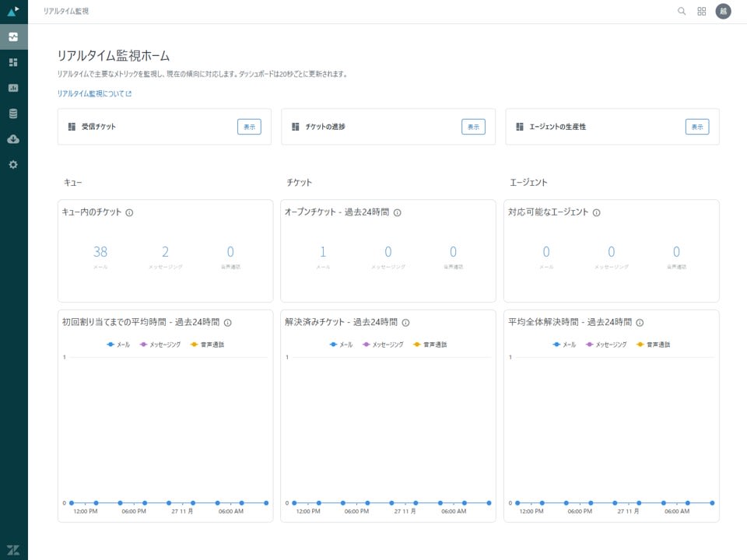
Task: Click the last data point in 解決済みチケット chart
Action: [489, 503]
